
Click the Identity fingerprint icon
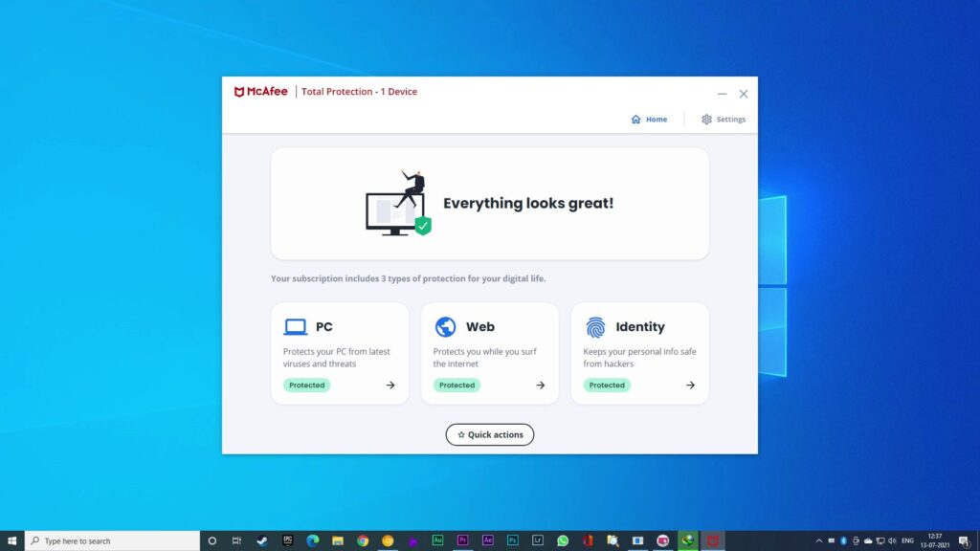pyautogui.click(x=595, y=327)
